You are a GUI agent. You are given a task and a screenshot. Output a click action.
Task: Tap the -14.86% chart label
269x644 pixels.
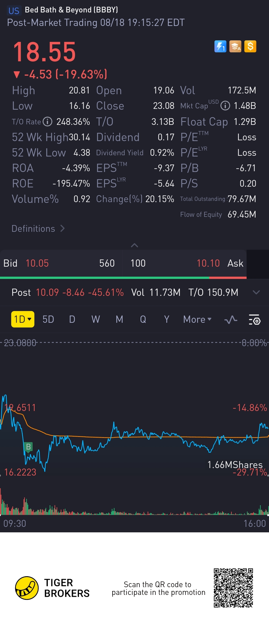click(x=250, y=408)
